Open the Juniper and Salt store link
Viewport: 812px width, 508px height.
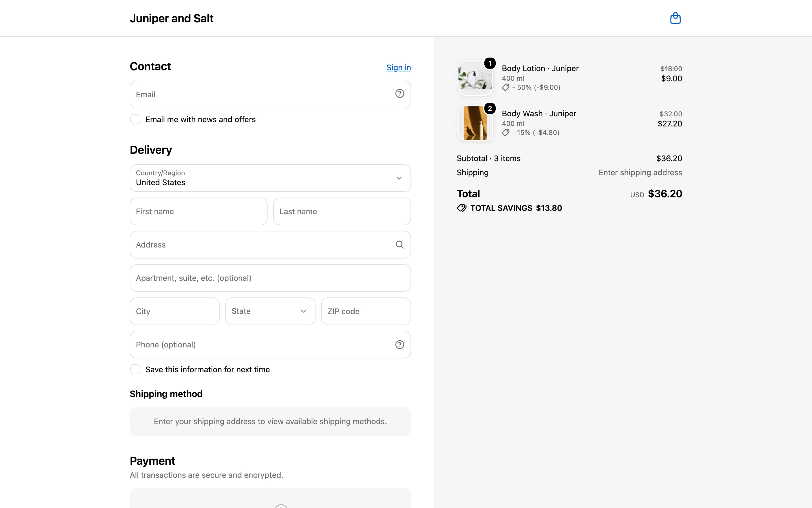(x=171, y=18)
